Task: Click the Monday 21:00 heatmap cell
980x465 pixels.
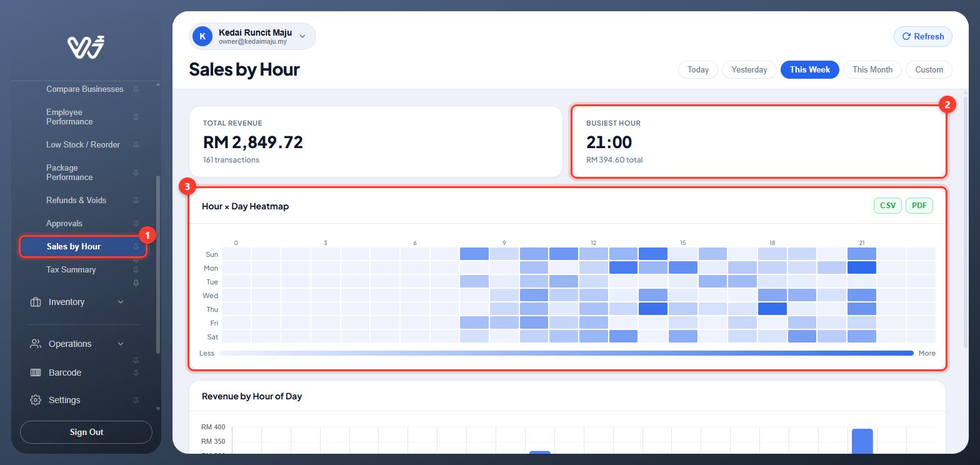Action: point(862,267)
